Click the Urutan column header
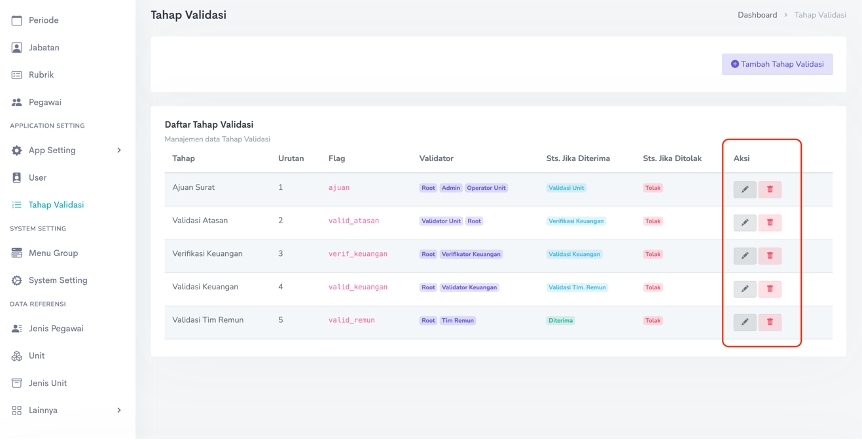The width and height of the screenshot is (862, 440). [291, 158]
